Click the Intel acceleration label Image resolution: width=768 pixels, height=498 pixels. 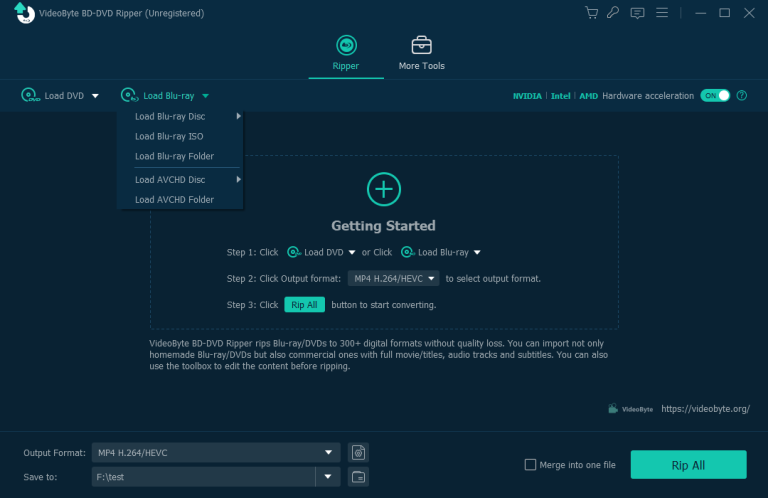point(560,96)
